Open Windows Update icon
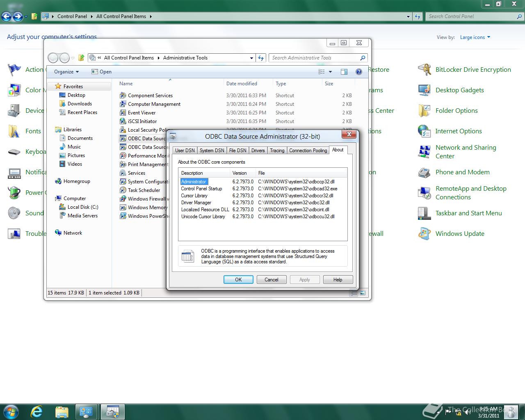 click(x=424, y=234)
